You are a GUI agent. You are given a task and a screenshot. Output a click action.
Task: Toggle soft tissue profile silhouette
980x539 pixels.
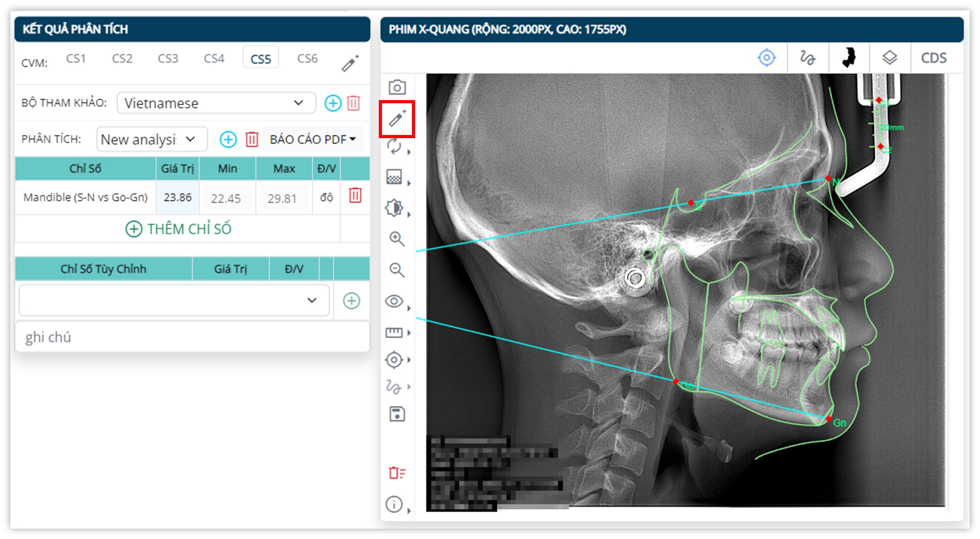click(848, 58)
